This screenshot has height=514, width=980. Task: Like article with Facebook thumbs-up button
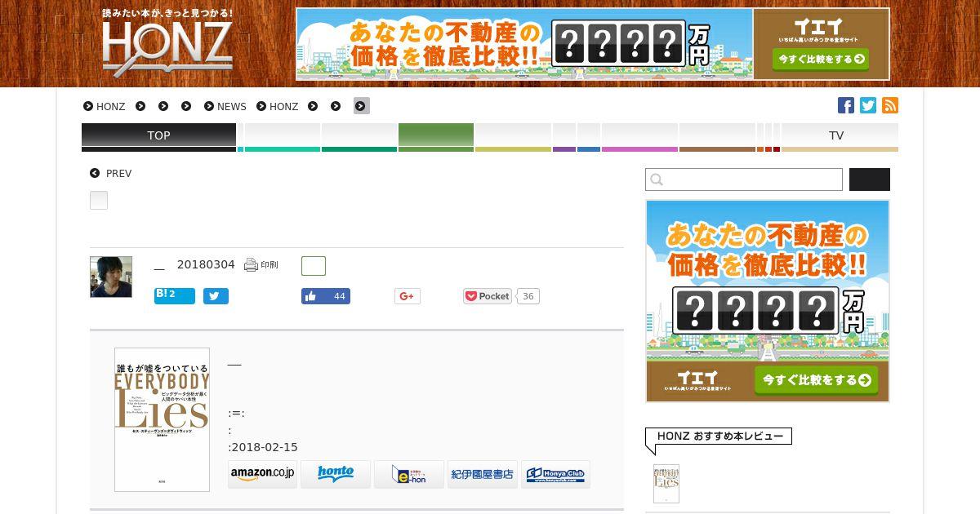326,296
